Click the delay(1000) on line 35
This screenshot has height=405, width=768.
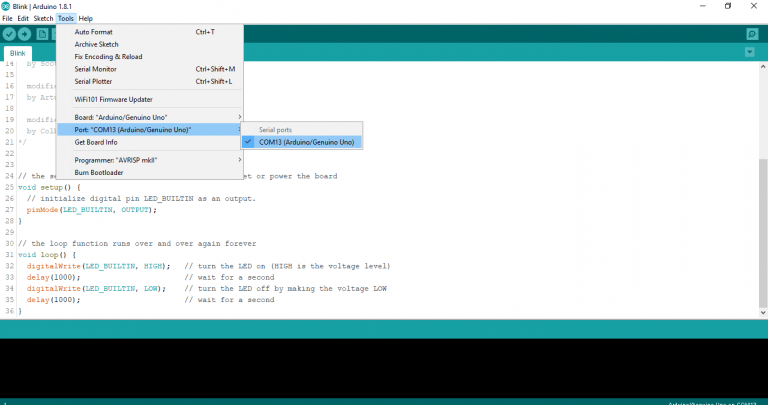point(53,300)
